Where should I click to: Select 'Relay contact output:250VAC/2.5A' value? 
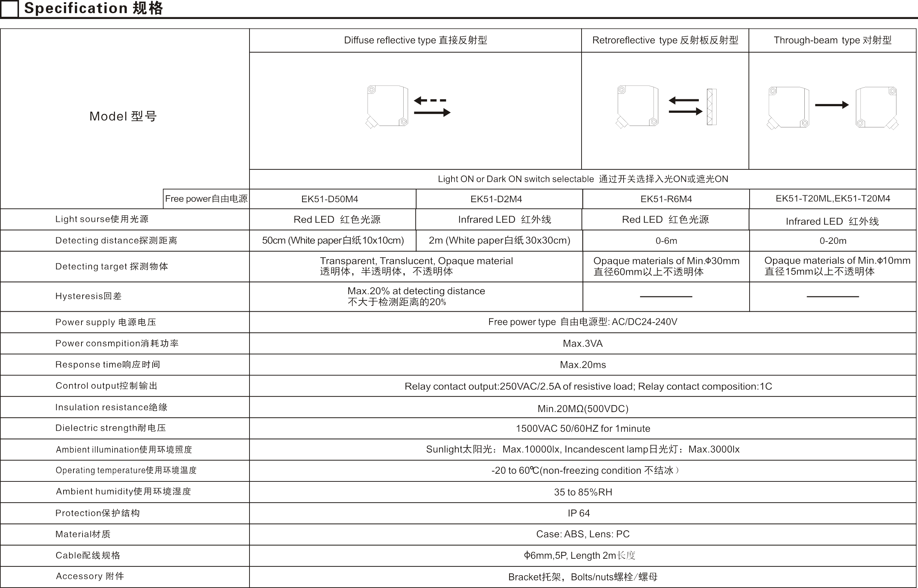point(588,387)
